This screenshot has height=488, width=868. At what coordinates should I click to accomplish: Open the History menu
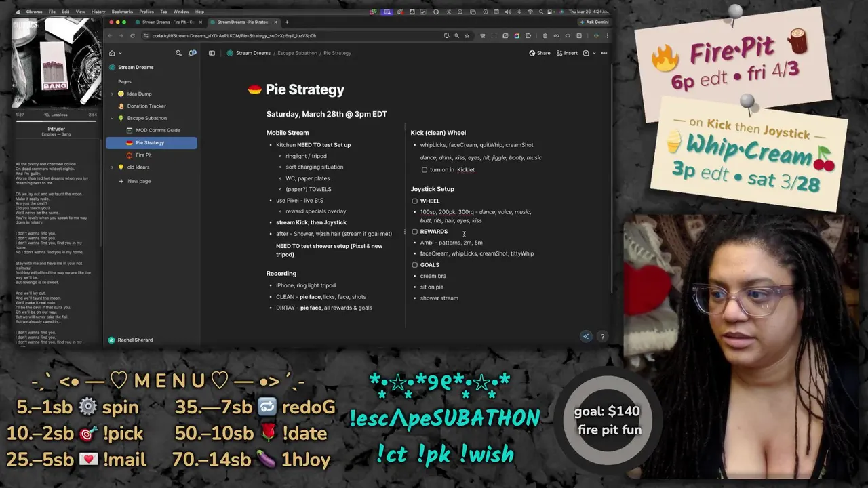coord(98,12)
